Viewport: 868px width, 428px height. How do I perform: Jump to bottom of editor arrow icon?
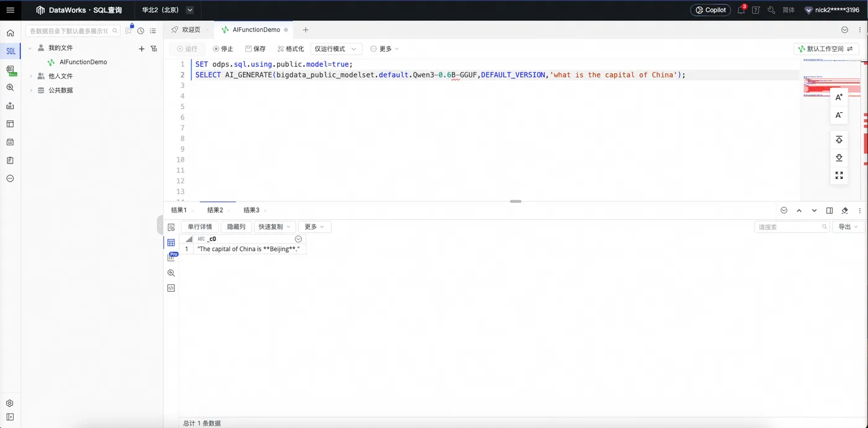839,157
